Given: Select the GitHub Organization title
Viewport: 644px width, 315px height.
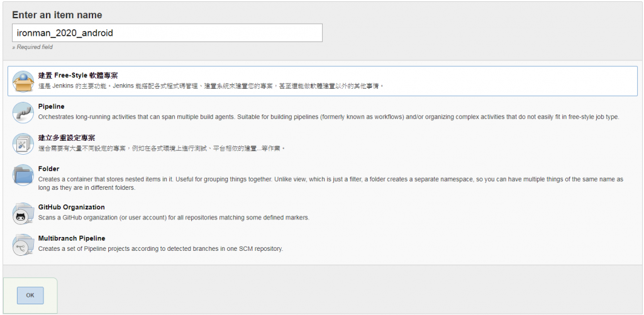Looking at the screenshot, I should point(72,207).
